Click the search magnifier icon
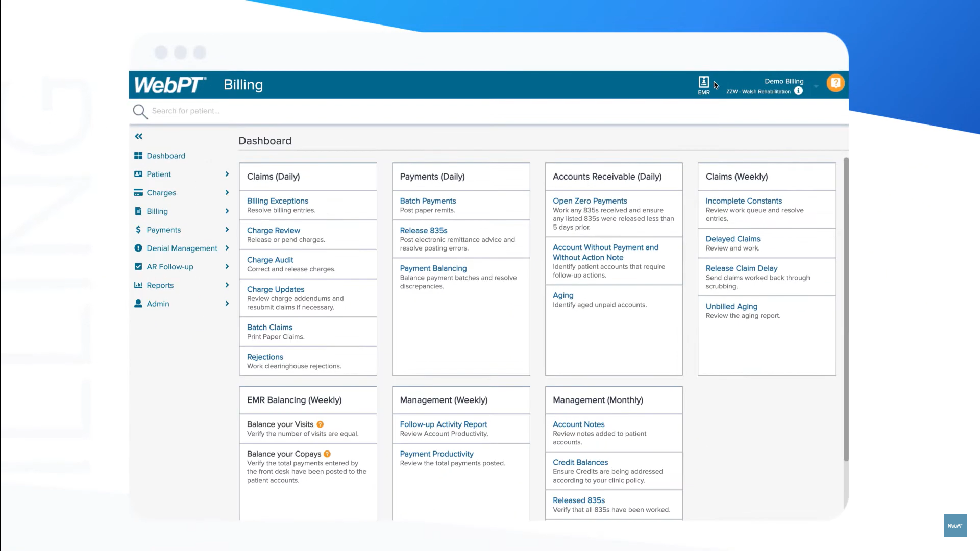The image size is (980, 551). pyautogui.click(x=140, y=111)
